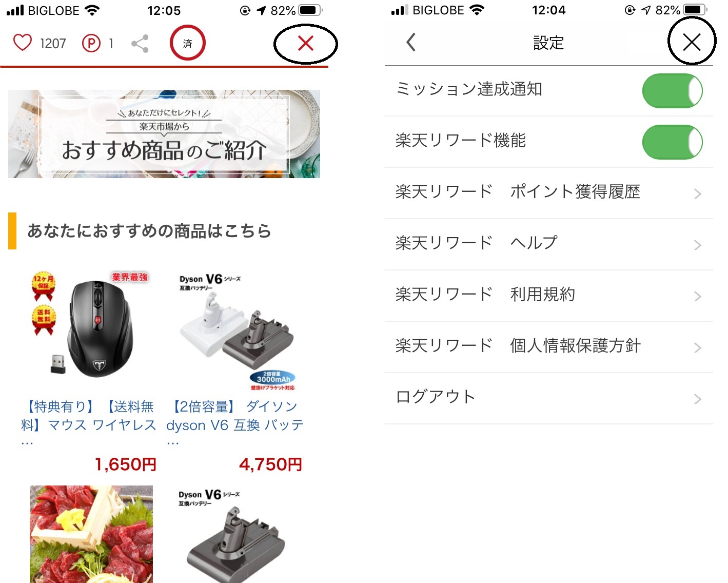
Task: Select ログアウト menu entry
Action: (548, 398)
